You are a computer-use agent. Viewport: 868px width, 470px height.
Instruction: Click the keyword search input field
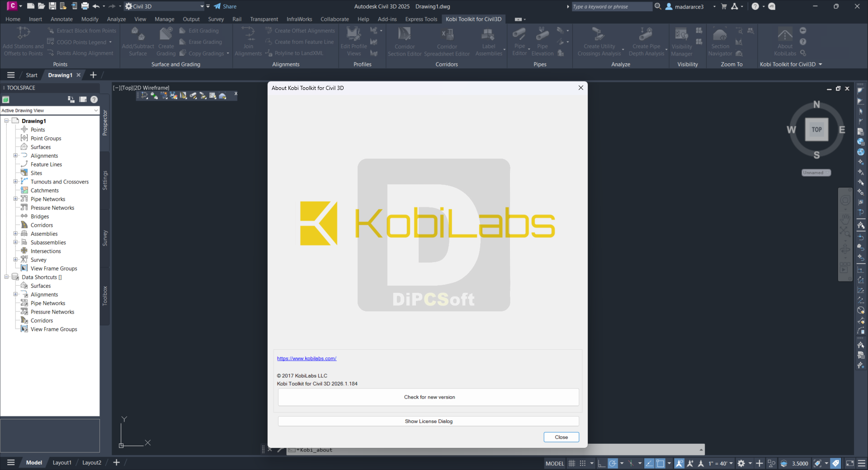[612, 6]
